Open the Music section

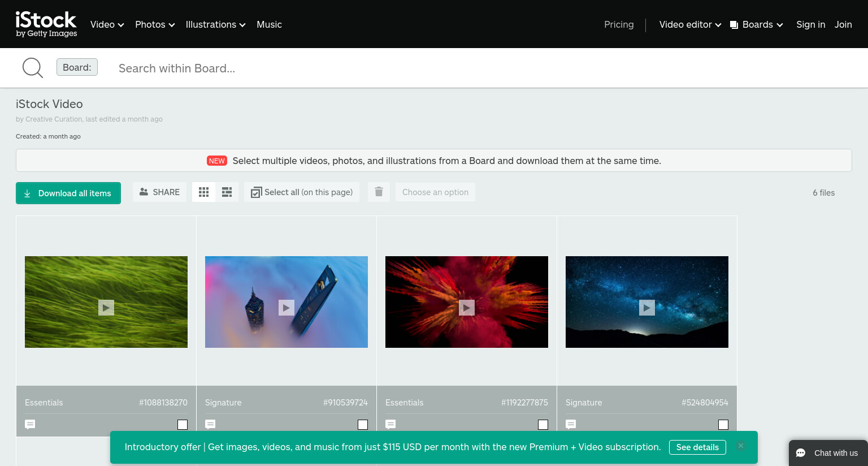(x=269, y=24)
